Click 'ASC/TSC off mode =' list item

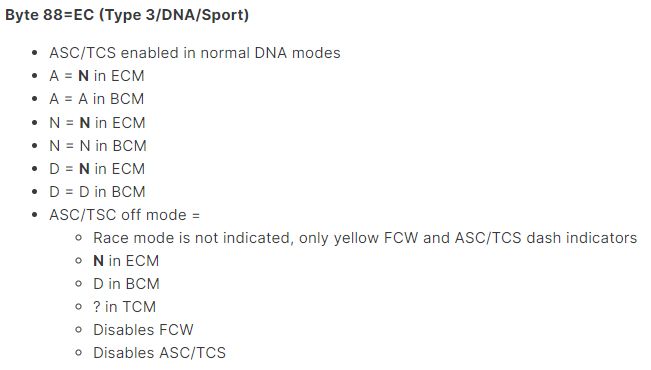(125, 215)
